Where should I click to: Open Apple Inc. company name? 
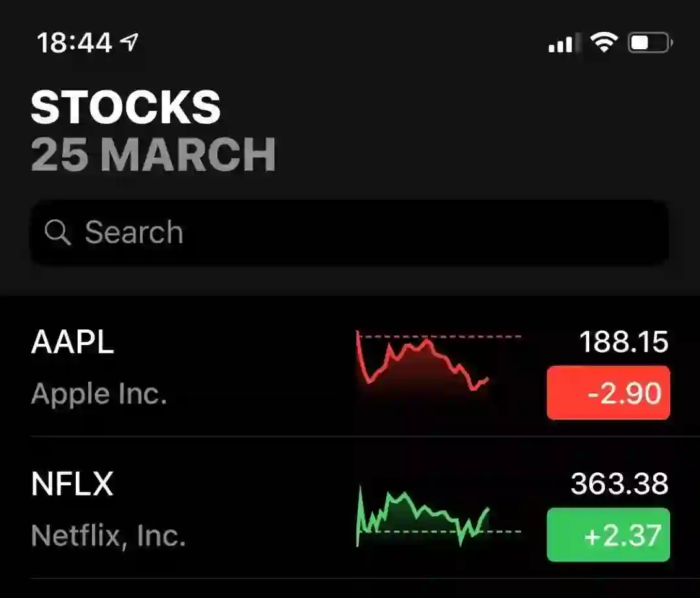99,394
